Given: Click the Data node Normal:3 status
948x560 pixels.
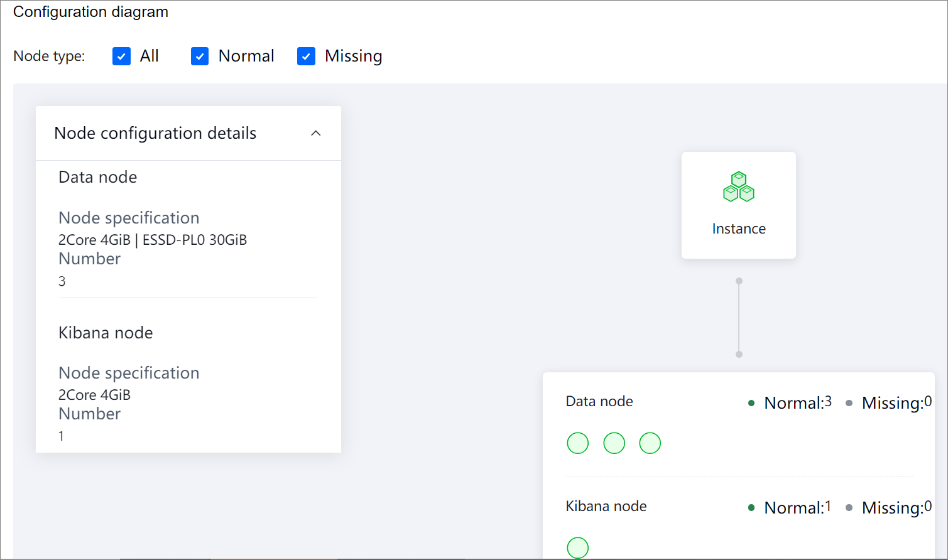Looking at the screenshot, I should (790, 403).
